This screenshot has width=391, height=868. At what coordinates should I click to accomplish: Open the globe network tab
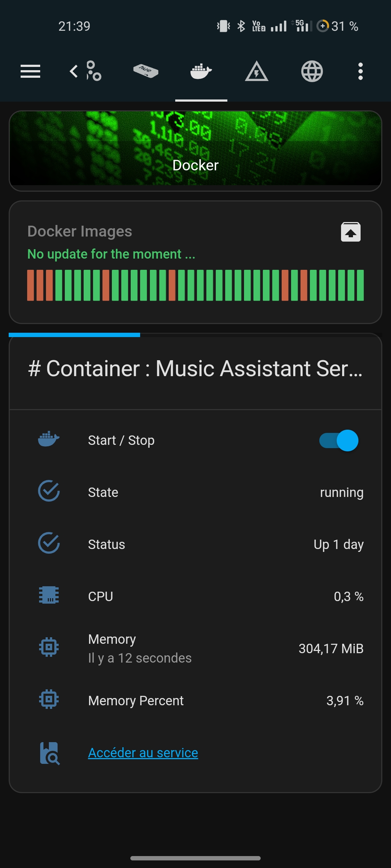point(312,71)
